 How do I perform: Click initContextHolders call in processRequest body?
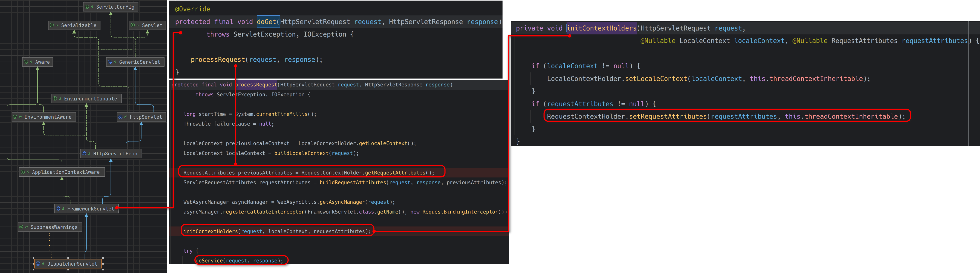(x=211, y=232)
